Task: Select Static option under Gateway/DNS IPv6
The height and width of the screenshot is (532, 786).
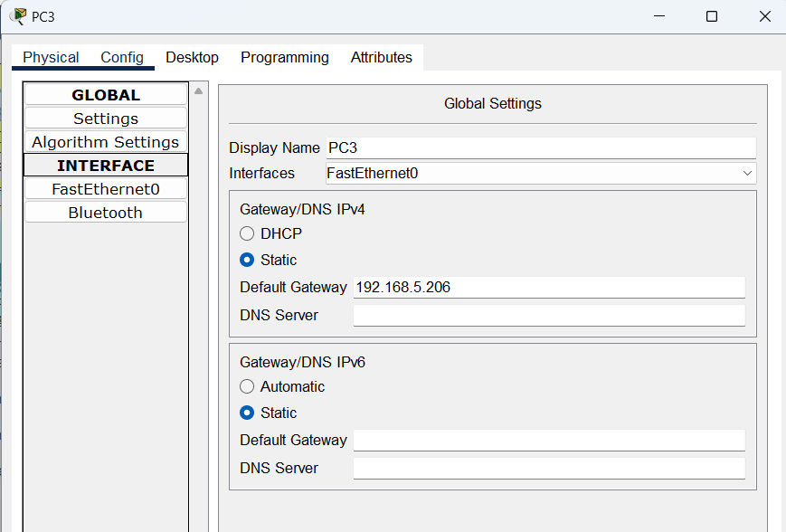Action: pyautogui.click(x=247, y=413)
